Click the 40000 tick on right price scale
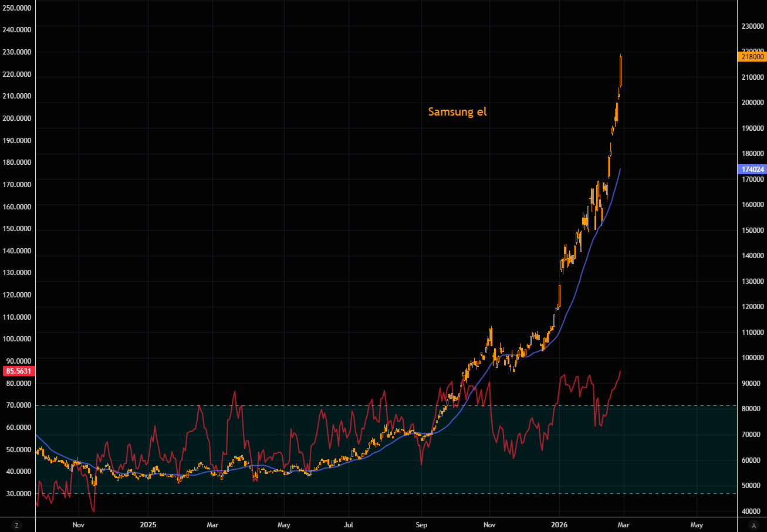This screenshot has height=532, width=767. point(752,511)
